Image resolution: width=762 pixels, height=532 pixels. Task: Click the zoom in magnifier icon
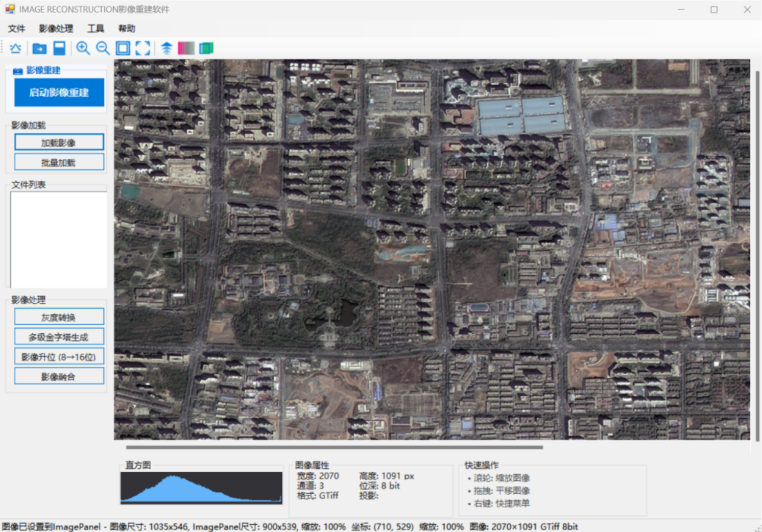(83, 49)
